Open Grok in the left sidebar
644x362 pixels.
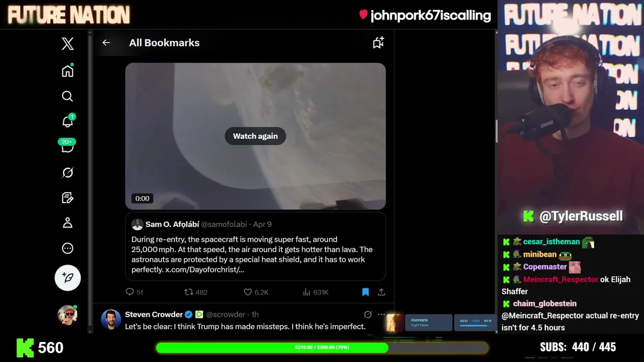[x=67, y=172]
